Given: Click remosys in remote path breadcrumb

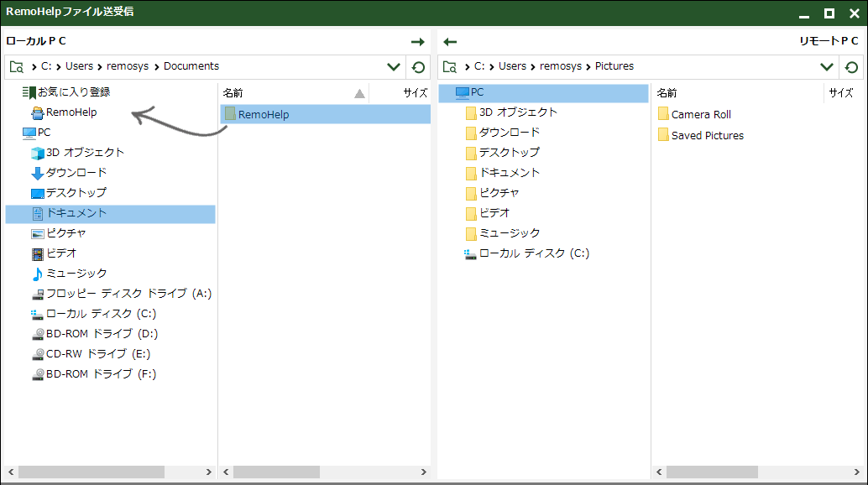Looking at the screenshot, I should pos(561,66).
